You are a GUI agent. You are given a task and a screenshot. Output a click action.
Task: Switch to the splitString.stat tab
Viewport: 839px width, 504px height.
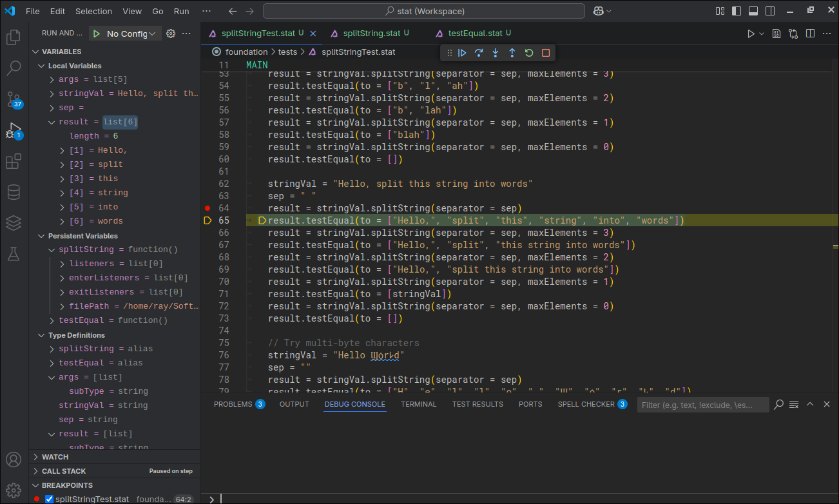(x=373, y=34)
